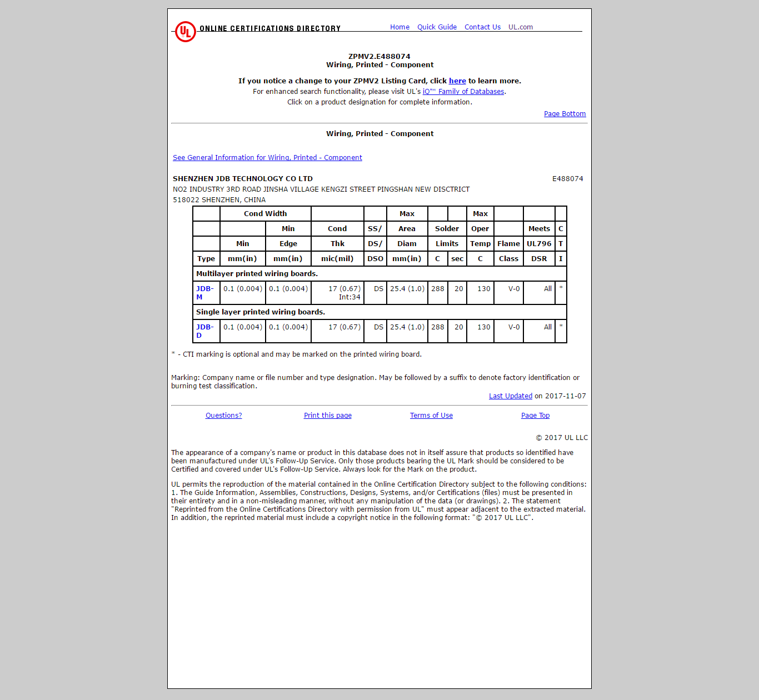Screen dimensions: 759x700
Task: Go to the Contact Us page
Action: click(x=482, y=27)
